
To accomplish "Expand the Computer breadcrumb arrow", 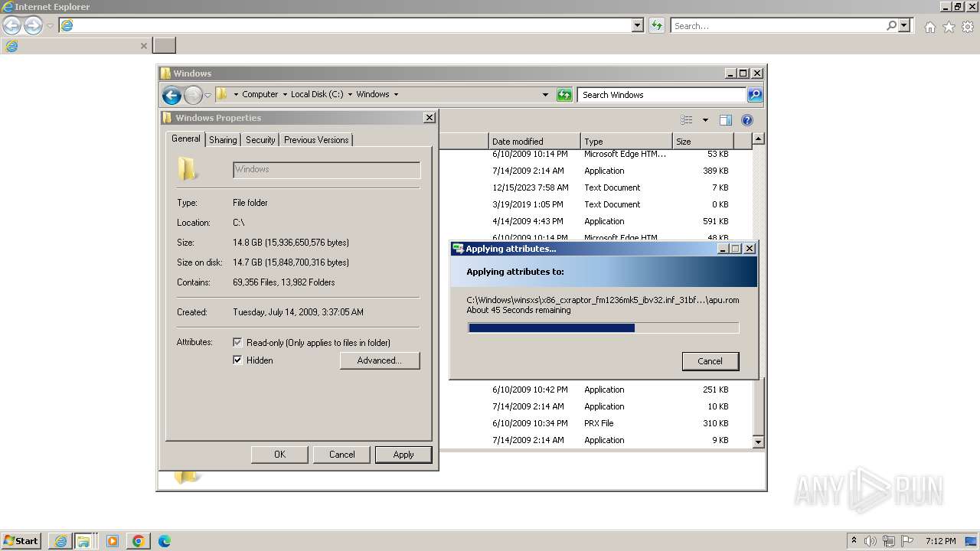I will 285,95.
